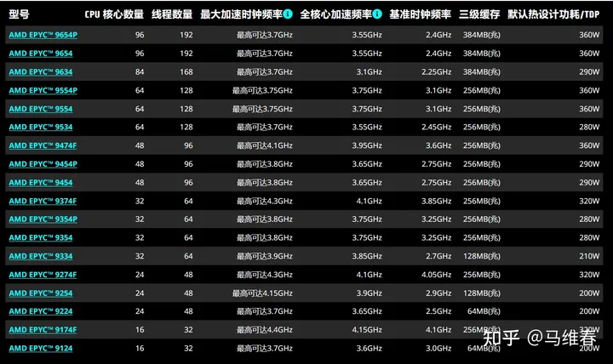Click the 最大加速时钟频率 header text

click(241, 14)
